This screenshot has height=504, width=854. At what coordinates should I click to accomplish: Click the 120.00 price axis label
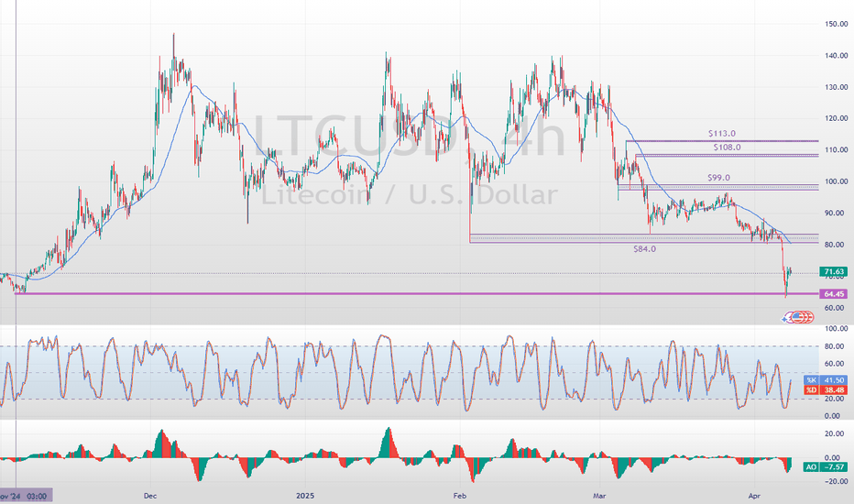tap(836, 118)
